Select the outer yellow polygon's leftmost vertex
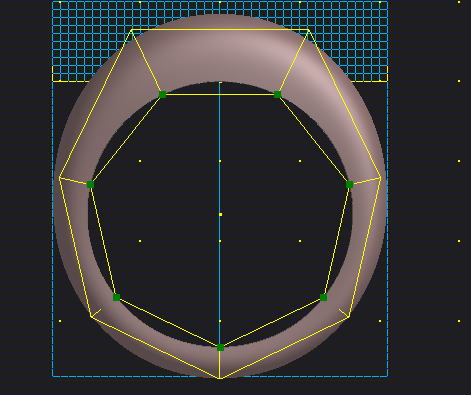Screen dimensions: 471x395 coord(60,178)
